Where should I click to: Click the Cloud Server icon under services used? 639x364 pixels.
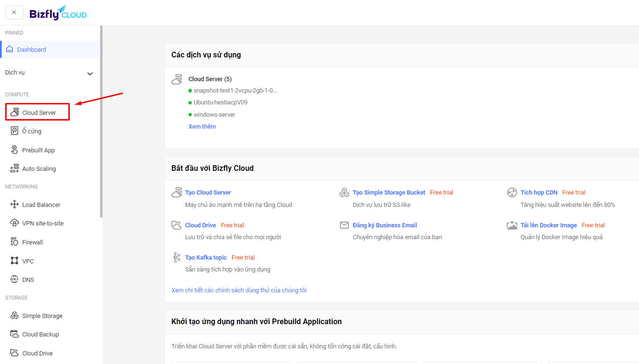pyautogui.click(x=177, y=79)
